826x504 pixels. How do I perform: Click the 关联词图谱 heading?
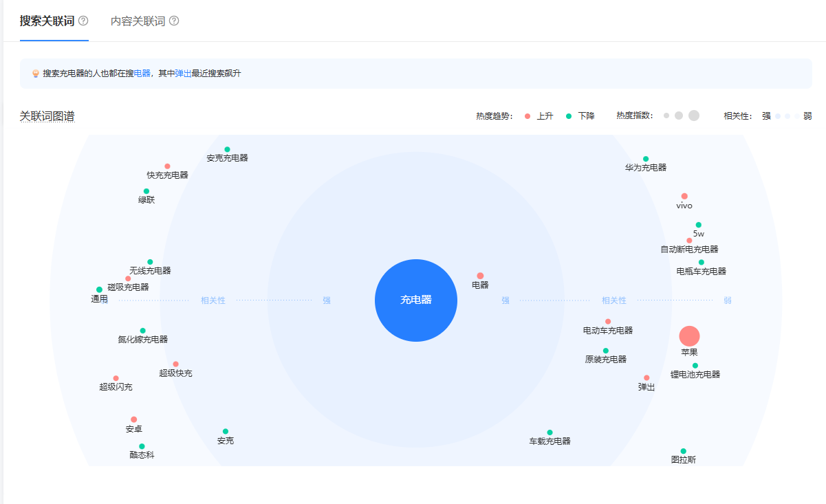(x=47, y=116)
